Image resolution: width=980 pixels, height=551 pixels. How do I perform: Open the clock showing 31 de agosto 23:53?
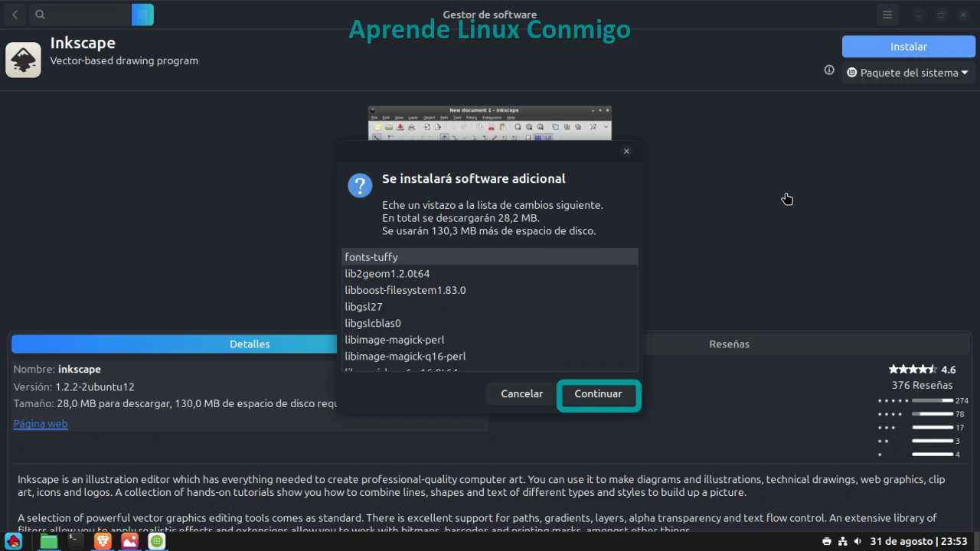pyautogui.click(x=919, y=542)
